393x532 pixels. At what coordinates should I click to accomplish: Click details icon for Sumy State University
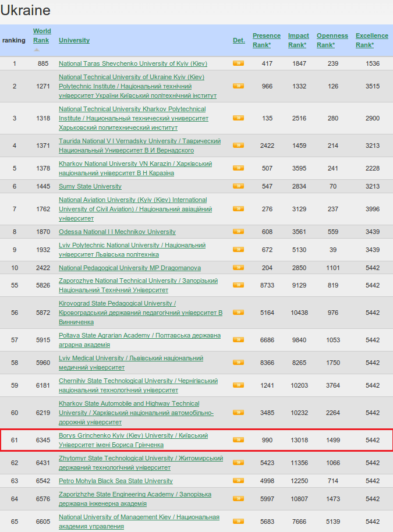point(238,186)
